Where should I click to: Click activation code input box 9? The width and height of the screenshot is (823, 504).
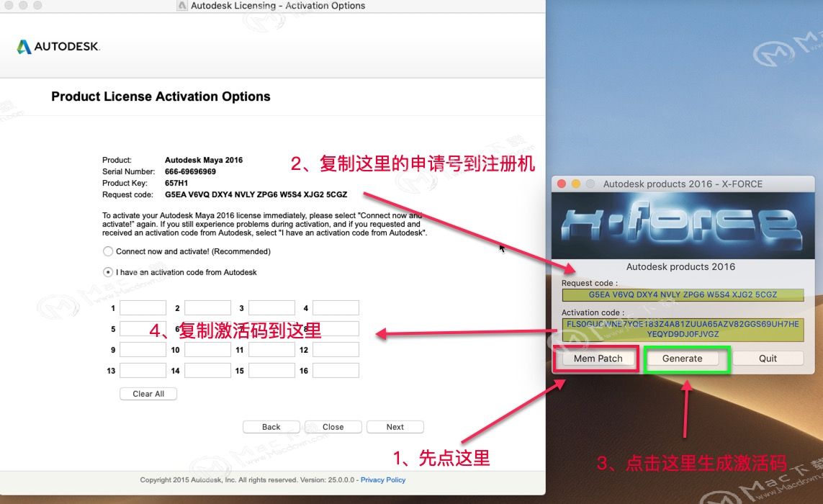143,350
